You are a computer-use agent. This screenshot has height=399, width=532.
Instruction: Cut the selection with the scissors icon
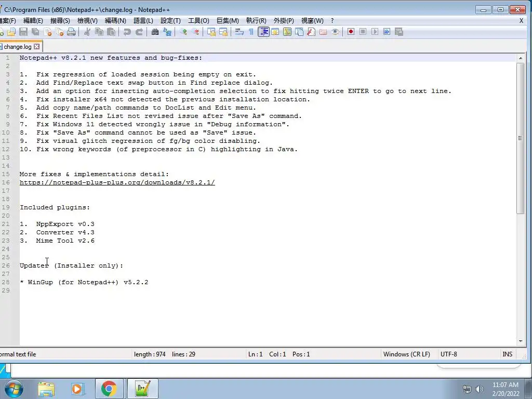[x=87, y=32]
